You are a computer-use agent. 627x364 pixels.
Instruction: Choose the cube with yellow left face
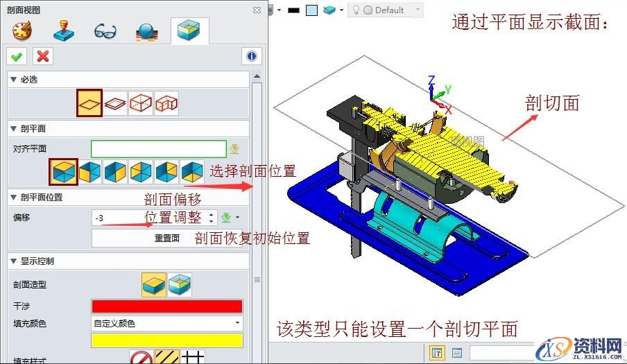click(x=89, y=172)
